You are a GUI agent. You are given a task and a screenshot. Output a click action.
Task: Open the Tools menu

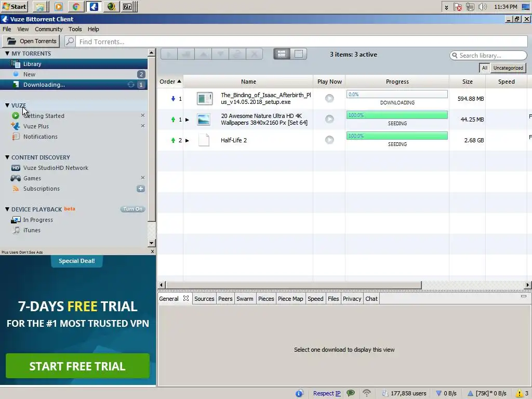coord(75,29)
